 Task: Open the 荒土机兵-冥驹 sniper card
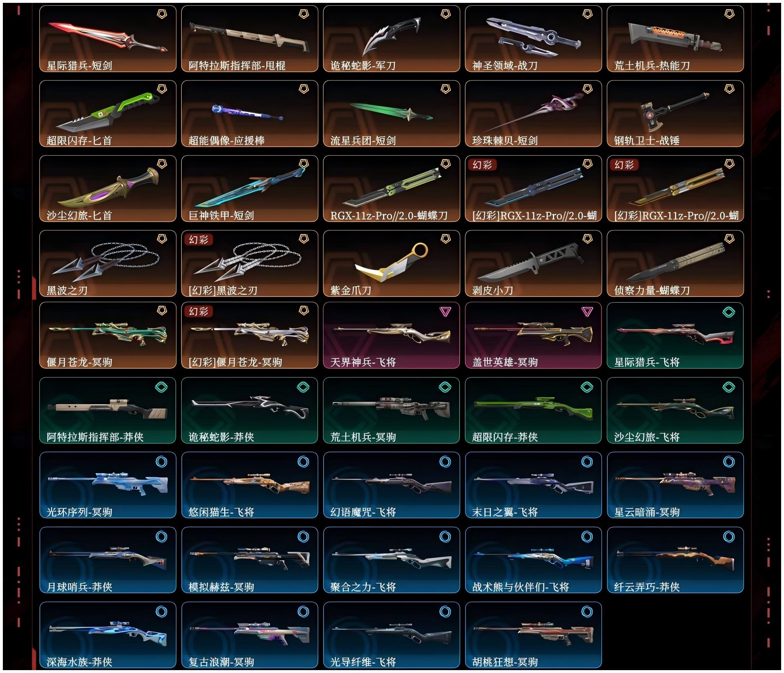point(391,410)
